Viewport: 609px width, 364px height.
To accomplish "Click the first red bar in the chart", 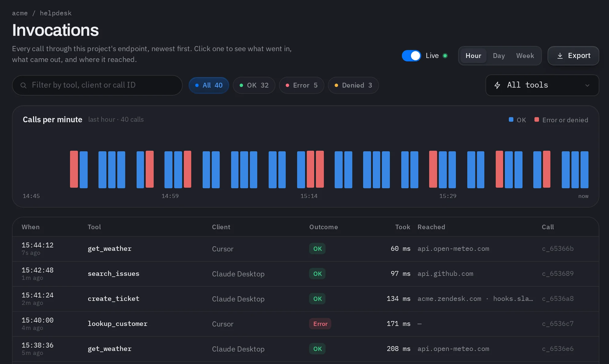I will (74, 169).
